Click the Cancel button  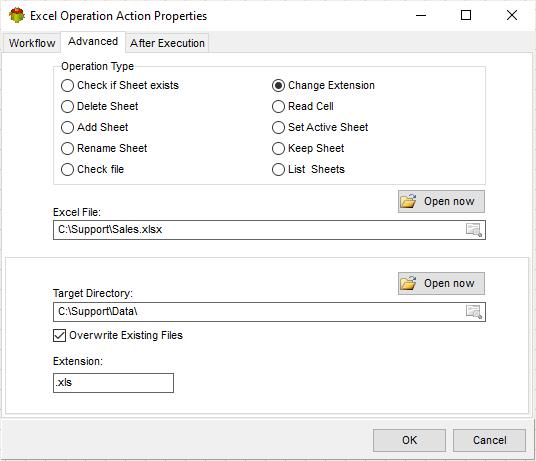point(489,440)
